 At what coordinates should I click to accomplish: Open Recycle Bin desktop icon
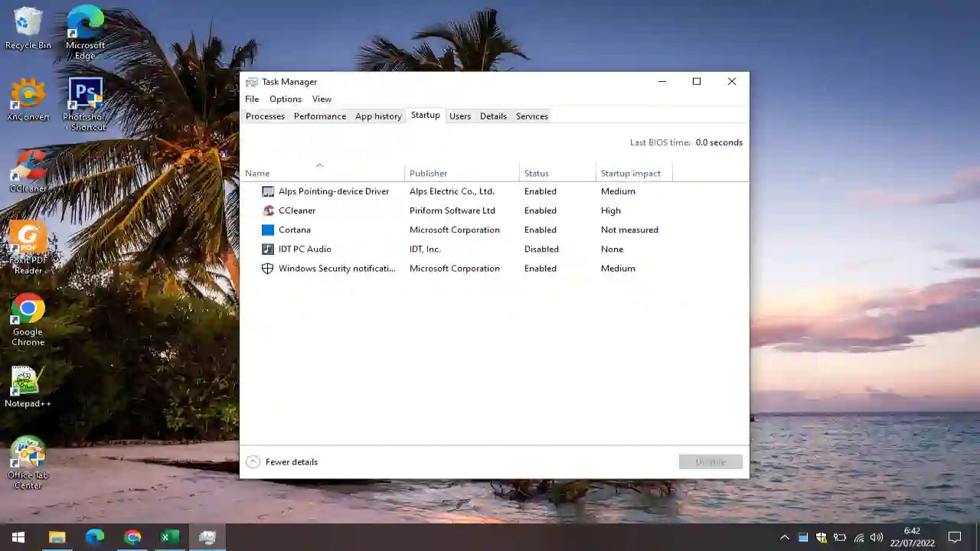[x=28, y=29]
